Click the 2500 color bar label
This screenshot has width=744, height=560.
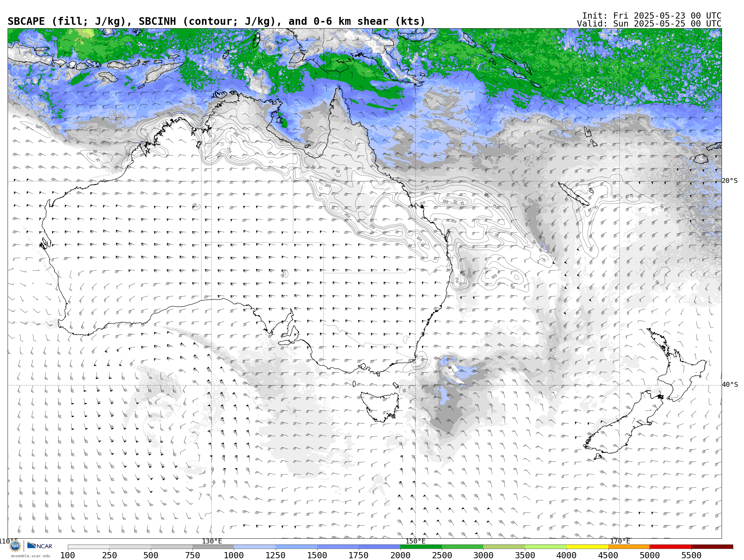point(442,556)
